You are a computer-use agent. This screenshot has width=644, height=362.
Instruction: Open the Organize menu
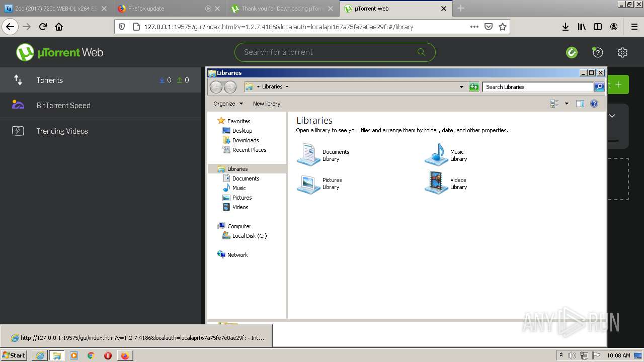click(228, 104)
